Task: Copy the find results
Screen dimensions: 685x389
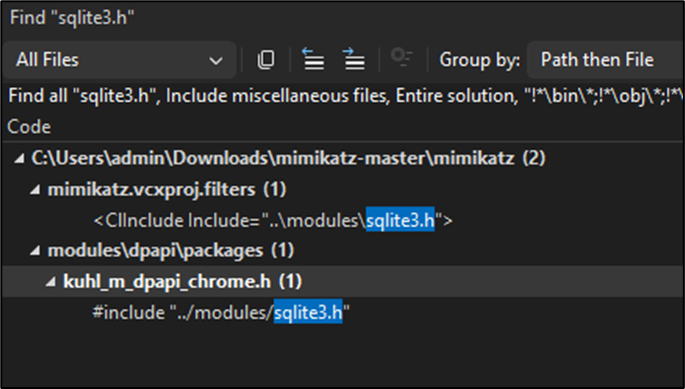Action: point(266,59)
